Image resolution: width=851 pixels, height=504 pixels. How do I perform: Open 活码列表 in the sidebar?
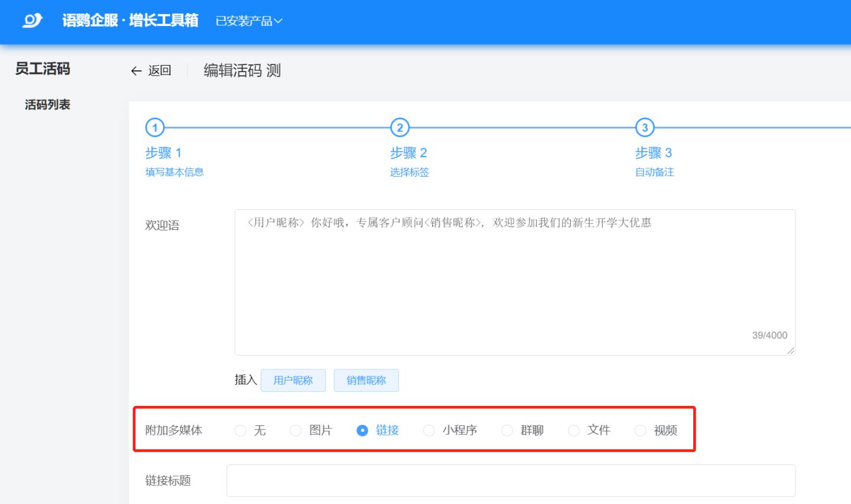47,105
